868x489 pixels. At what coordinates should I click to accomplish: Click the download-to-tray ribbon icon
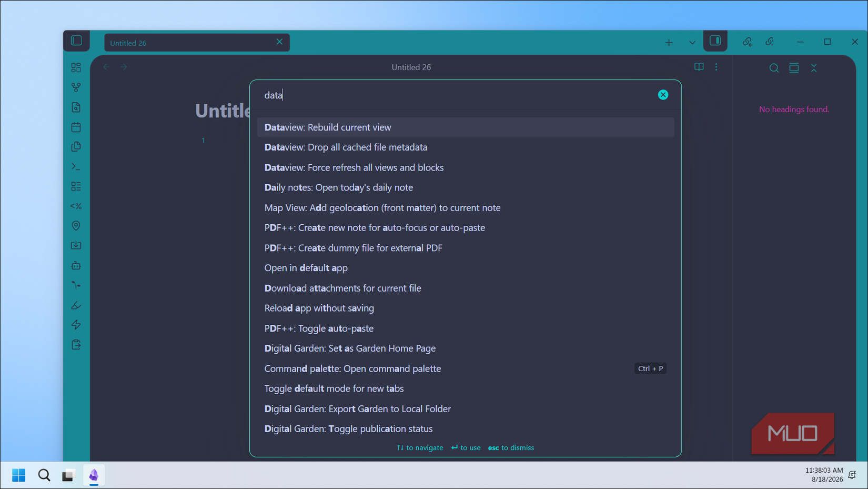coord(76,245)
